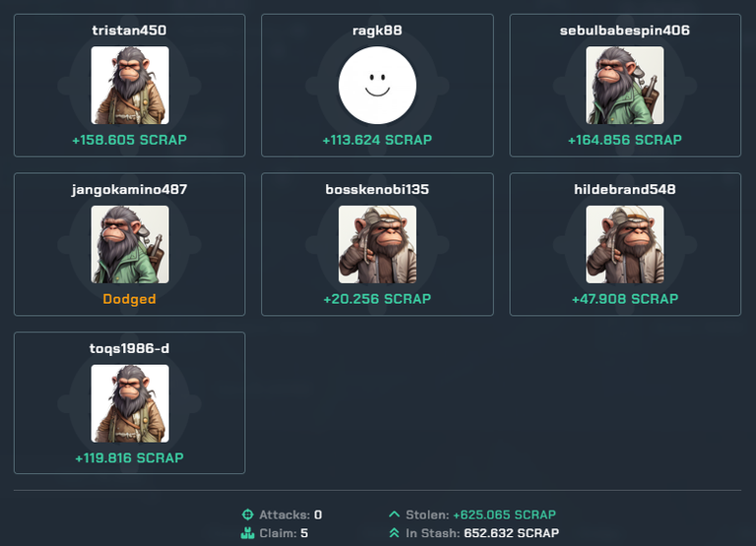Click bosskenobi135's ape avatar
Viewport: 756px width, 546px height.
point(377,244)
